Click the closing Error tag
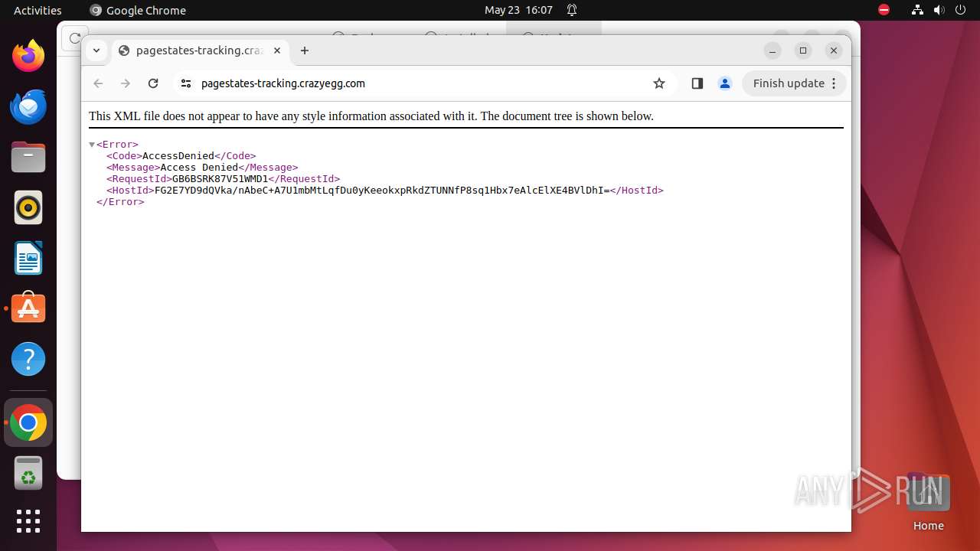The image size is (980, 551). pos(120,202)
